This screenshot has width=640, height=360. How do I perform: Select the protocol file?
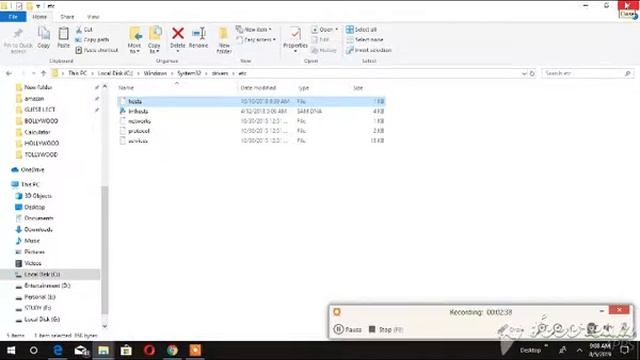(x=251, y=131)
